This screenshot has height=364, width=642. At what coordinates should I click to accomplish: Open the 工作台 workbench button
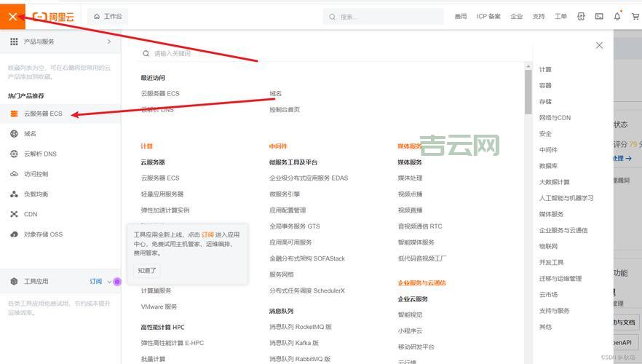(x=108, y=16)
